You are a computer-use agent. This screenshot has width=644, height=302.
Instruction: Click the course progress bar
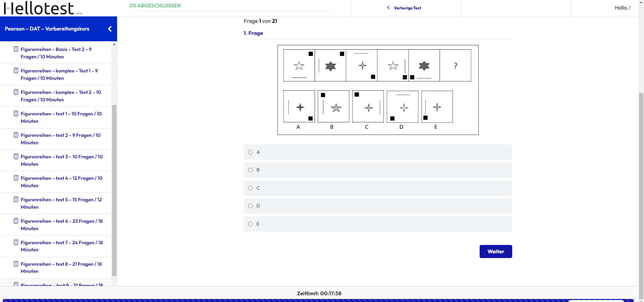click(x=231, y=11)
